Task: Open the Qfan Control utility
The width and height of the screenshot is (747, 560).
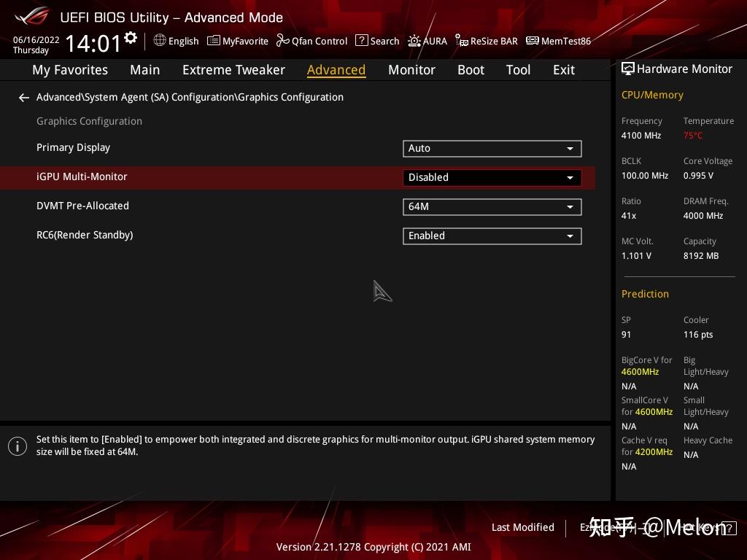Action: pyautogui.click(x=311, y=41)
